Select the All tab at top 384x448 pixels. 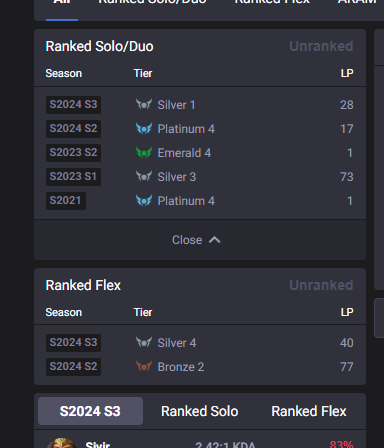[x=62, y=3]
